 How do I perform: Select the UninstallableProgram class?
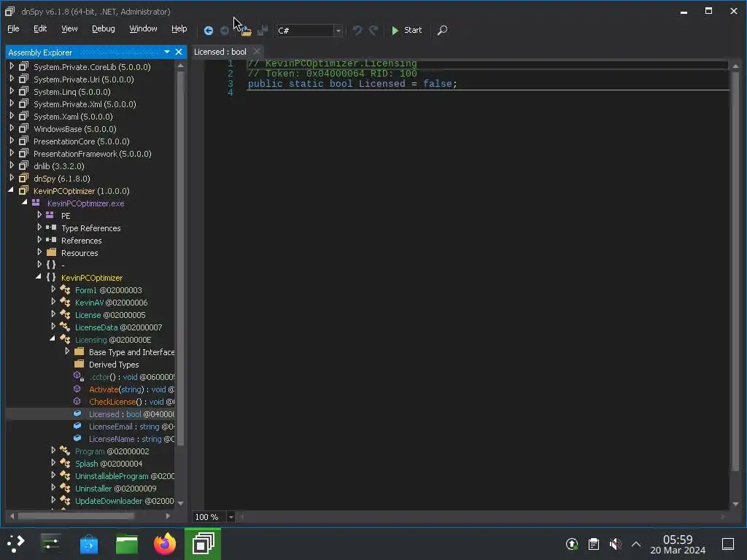pyautogui.click(x=124, y=475)
